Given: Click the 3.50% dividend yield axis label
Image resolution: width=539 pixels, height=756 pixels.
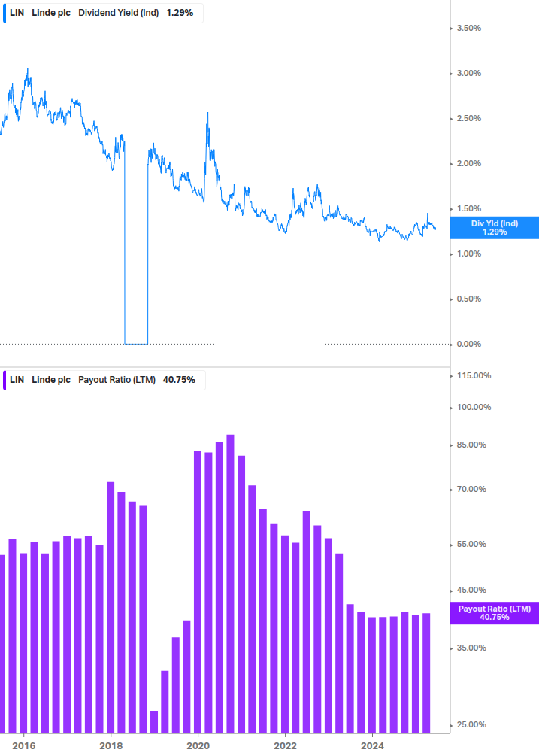Looking at the screenshot, I should coord(468,28).
